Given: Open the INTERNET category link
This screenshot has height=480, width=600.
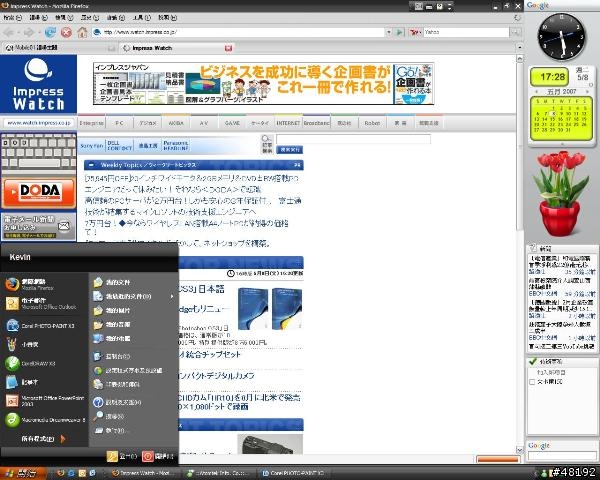Looking at the screenshot, I should tap(288, 123).
